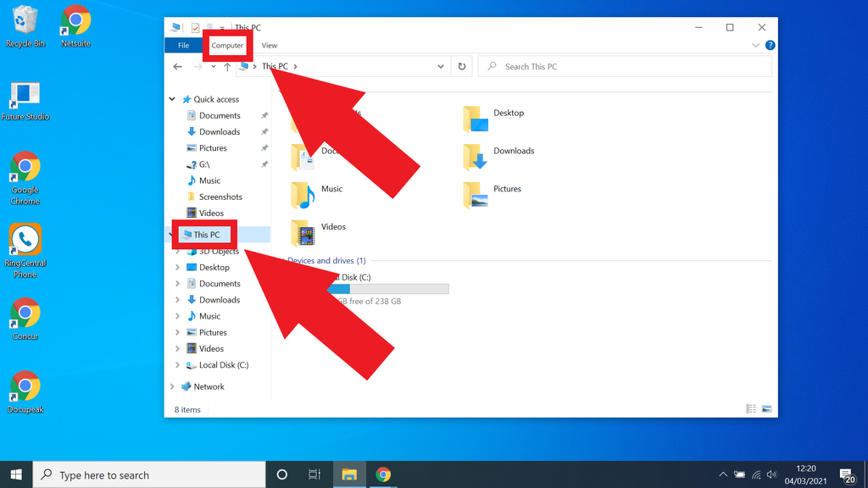Open the Windows Start menu
Image resolution: width=868 pixels, height=488 pixels.
15,474
